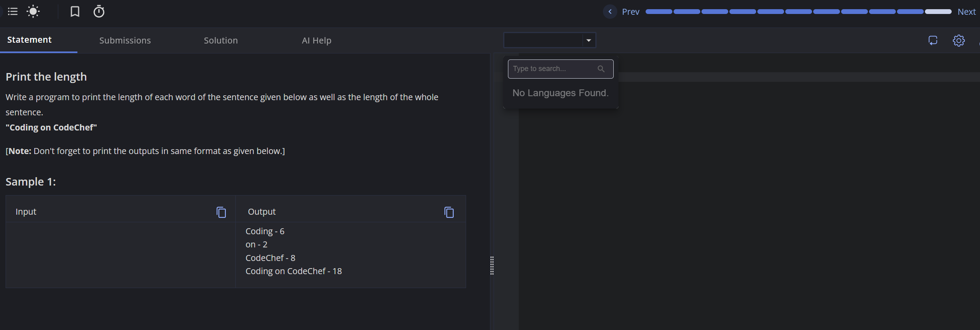The width and height of the screenshot is (980, 330).
Task: Toggle light theme with the sun icon
Action: pos(33,12)
